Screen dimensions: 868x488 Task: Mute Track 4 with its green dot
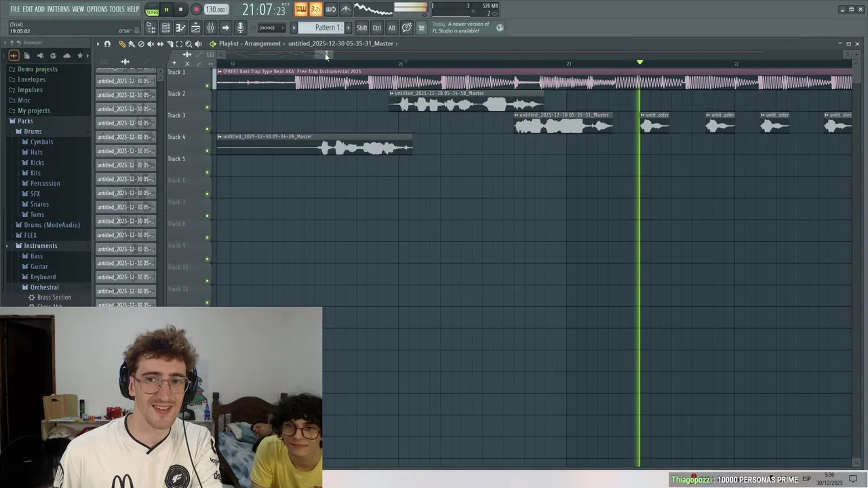(208, 150)
